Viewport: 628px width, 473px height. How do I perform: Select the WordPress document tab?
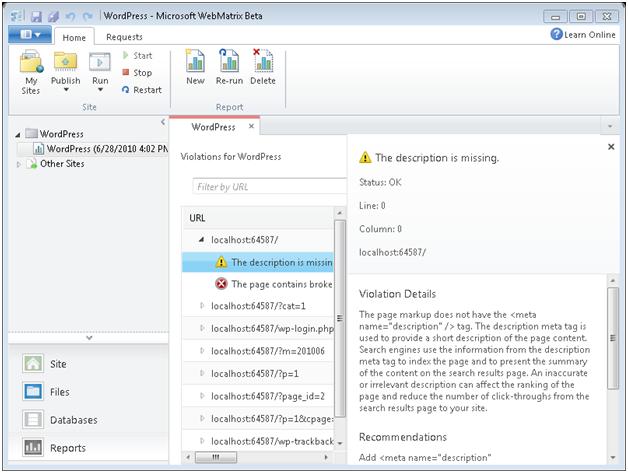point(213,127)
